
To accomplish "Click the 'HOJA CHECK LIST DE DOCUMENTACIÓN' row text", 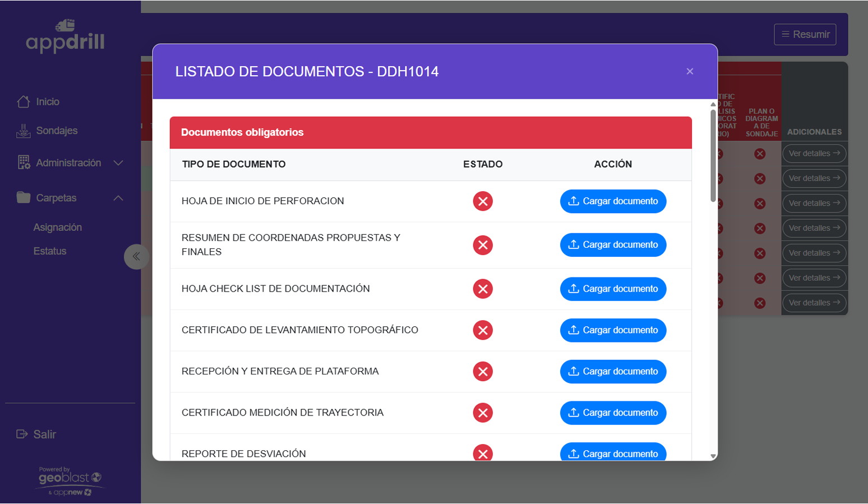I will (276, 289).
